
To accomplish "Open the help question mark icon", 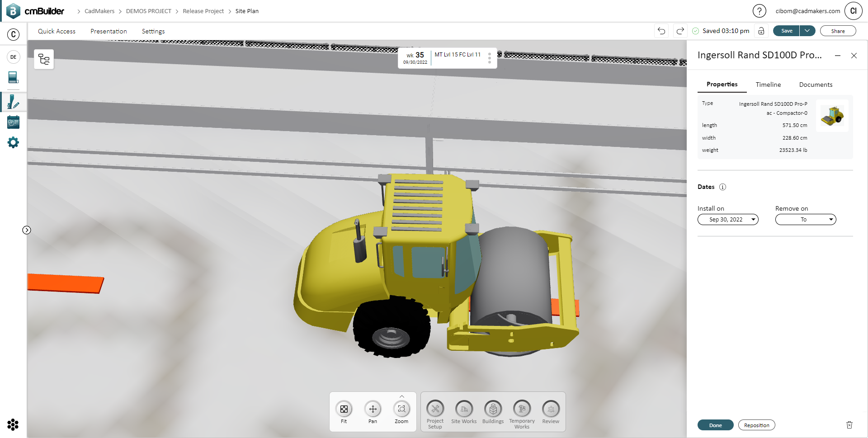I will (x=759, y=11).
